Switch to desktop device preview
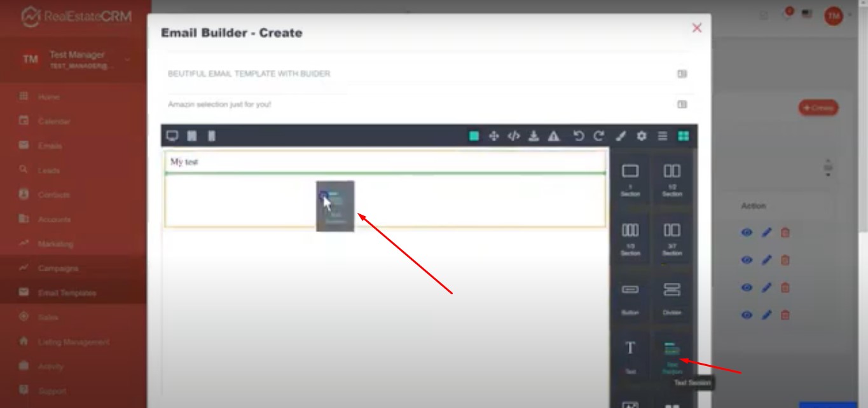This screenshot has width=868, height=408. click(x=172, y=136)
